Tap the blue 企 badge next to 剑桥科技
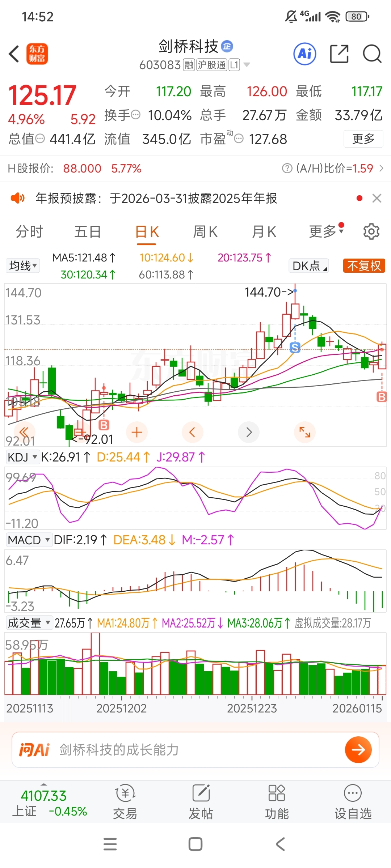The image size is (391, 868). coord(227,46)
